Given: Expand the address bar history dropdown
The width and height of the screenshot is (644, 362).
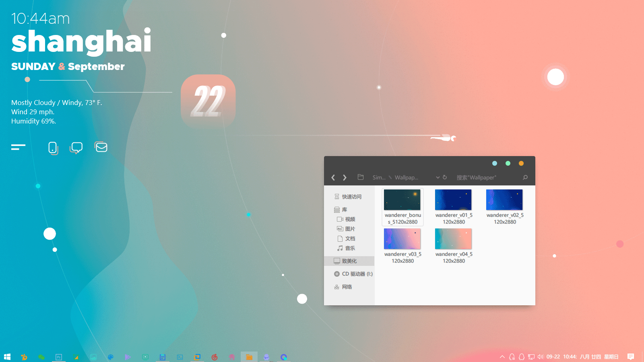Looking at the screenshot, I should coord(438,177).
